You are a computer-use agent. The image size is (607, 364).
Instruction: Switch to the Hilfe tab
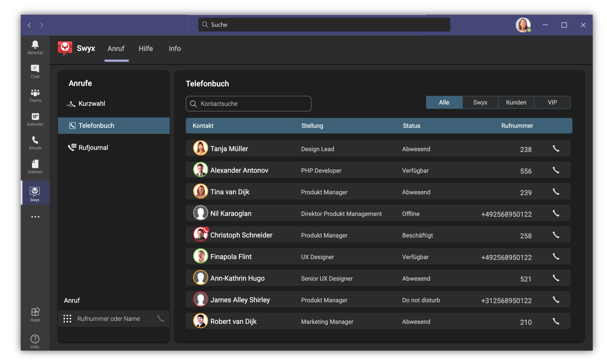pyautogui.click(x=146, y=49)
